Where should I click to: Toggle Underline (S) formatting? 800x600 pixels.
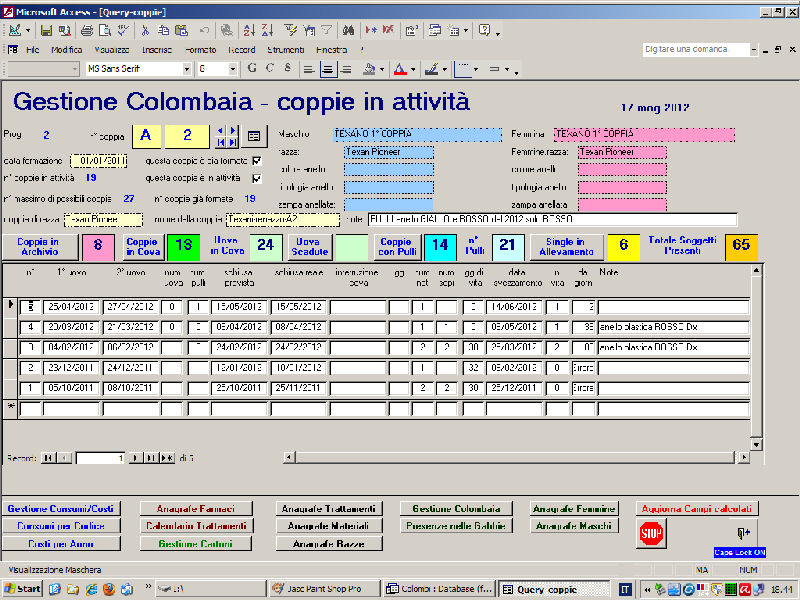[x=288, y=68]
